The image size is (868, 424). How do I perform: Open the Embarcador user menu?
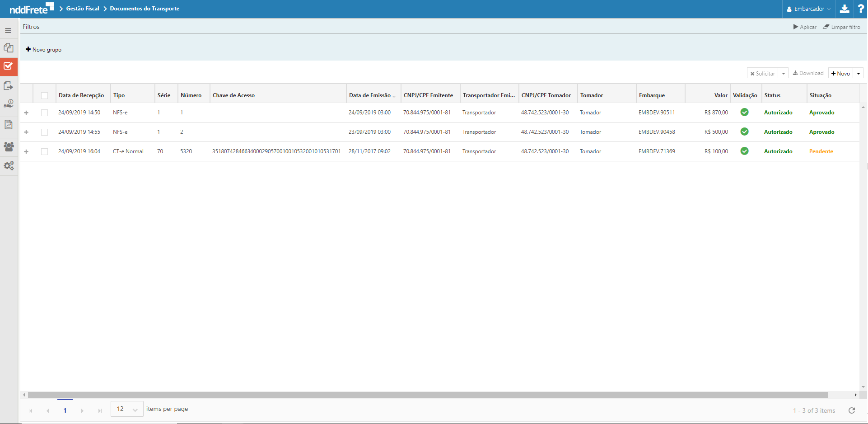(809, 9)
